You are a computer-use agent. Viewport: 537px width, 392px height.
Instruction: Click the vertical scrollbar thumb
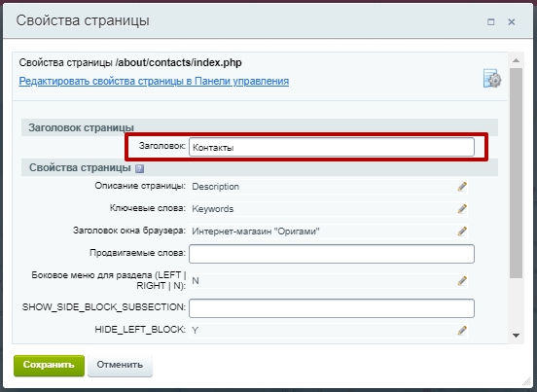pyautogui.click(x=517, y=173)
